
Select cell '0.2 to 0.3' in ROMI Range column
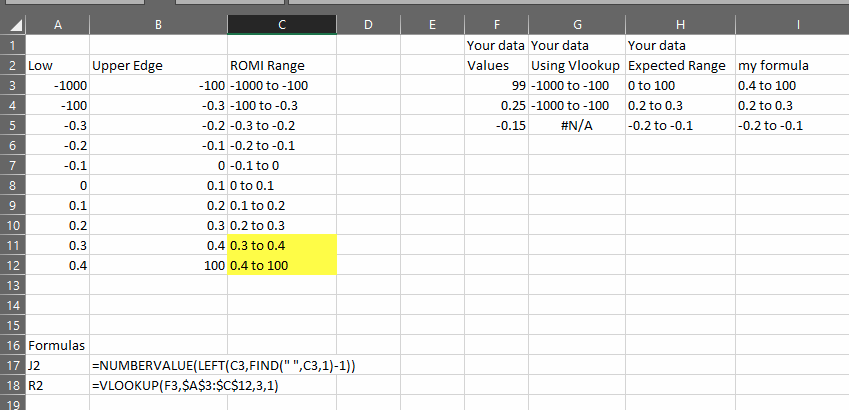tap(282, 225)
